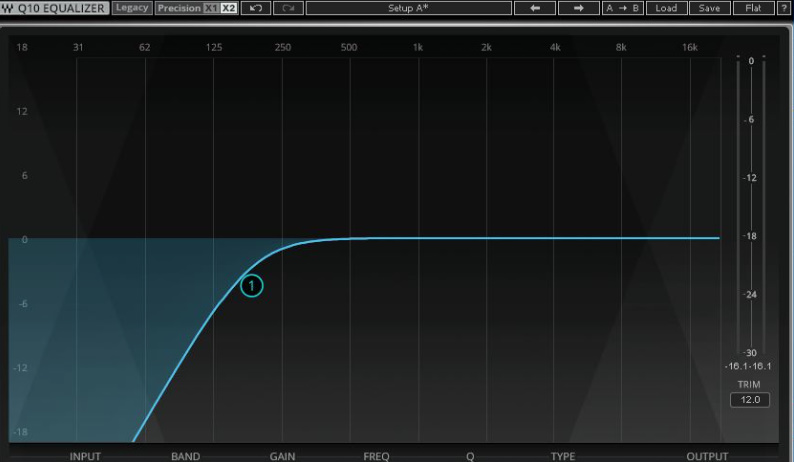Click the GAIN column header
The image size is (794, 462).
[282, 456]
